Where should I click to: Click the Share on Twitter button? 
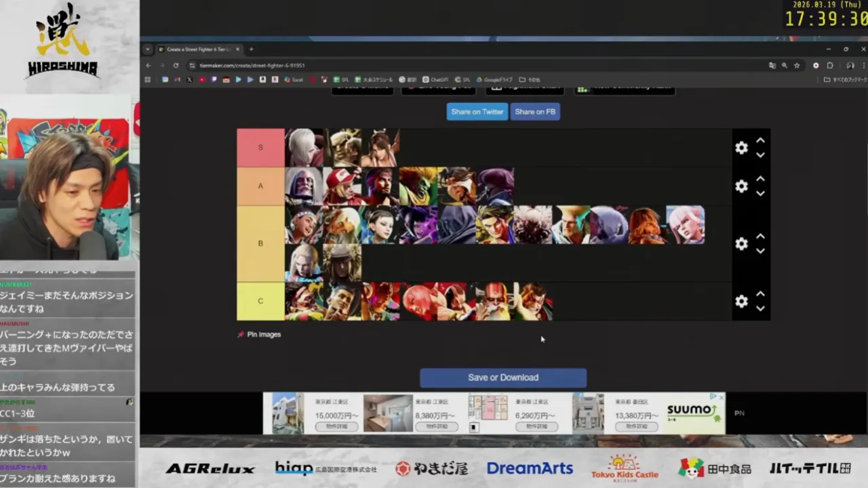[477, 112]
